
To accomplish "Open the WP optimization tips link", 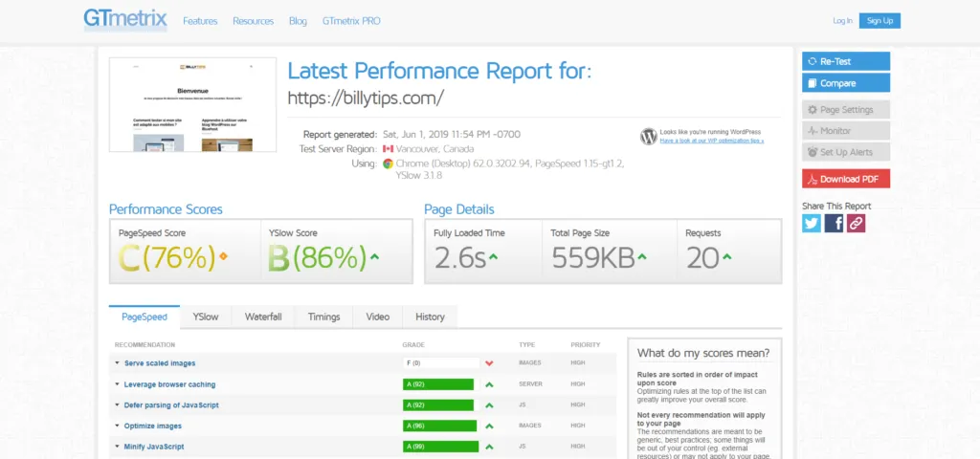I will click(x=712, y=141).
